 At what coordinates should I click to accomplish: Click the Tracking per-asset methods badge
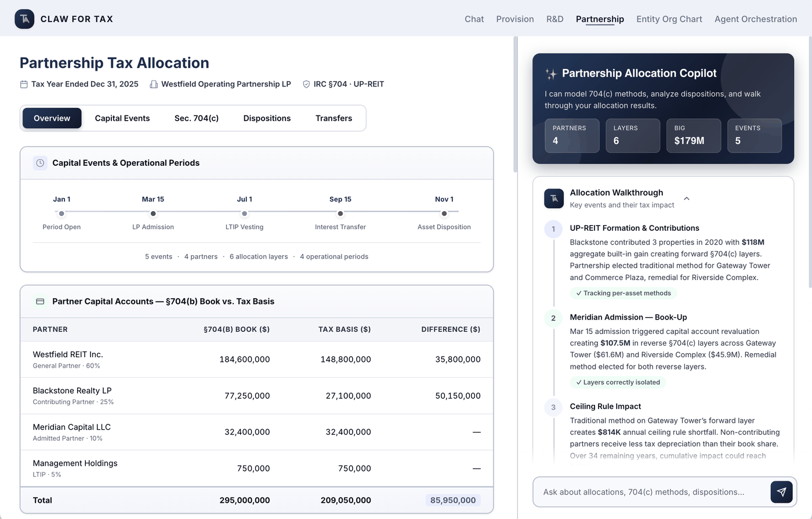click(623, 293)
